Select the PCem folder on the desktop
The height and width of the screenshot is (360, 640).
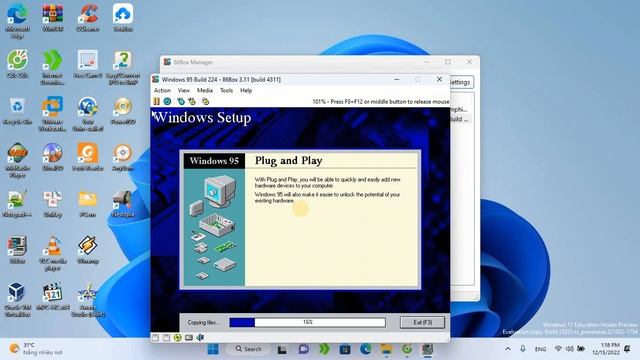pos(88,203)
